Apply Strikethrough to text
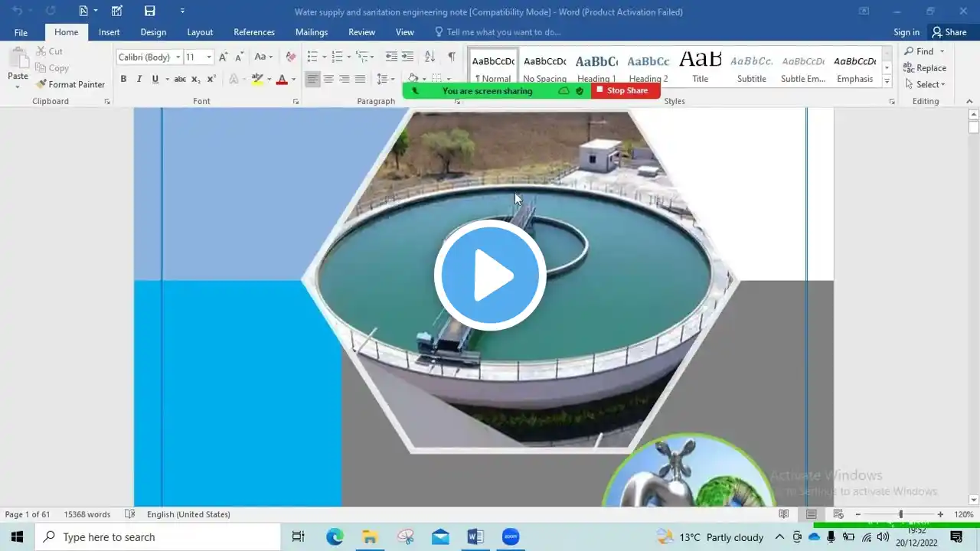Viewport: 980px width, 551px height. pos(180,79)
